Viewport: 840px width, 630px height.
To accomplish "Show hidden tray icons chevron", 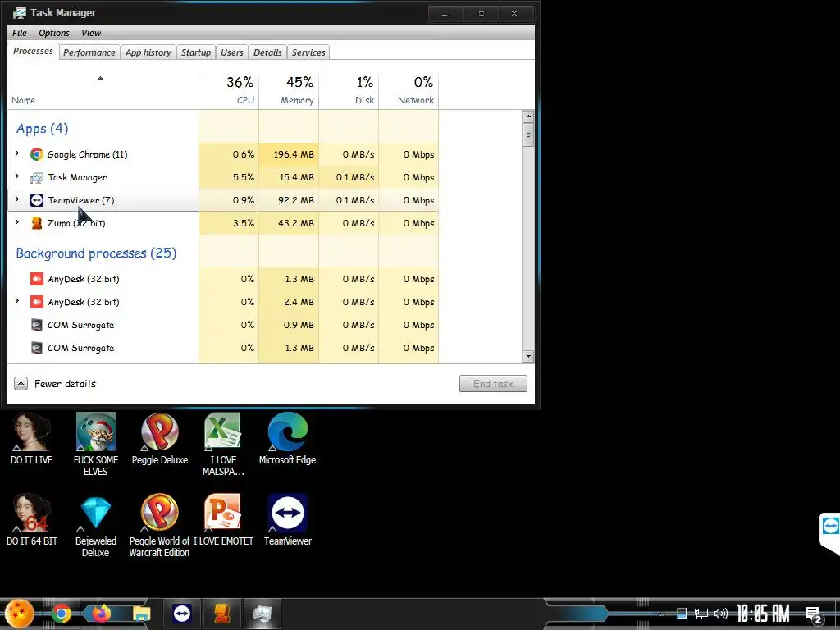I will (662, 614).
